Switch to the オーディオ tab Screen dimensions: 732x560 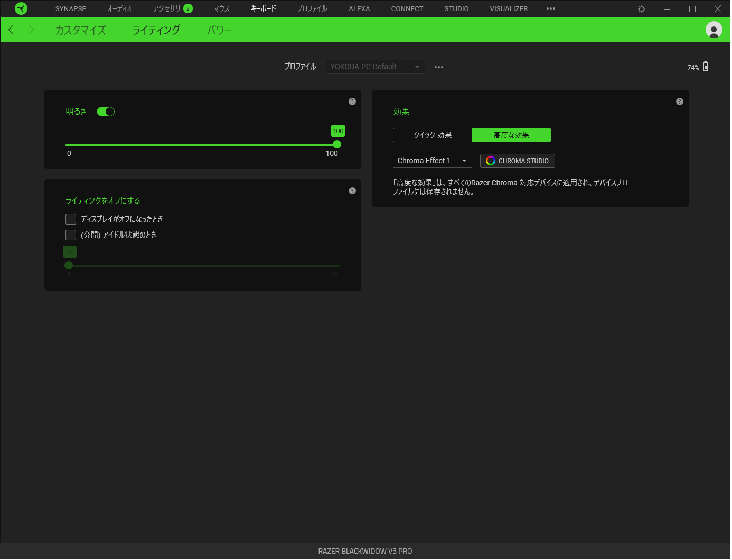click(x=120, y=9)
